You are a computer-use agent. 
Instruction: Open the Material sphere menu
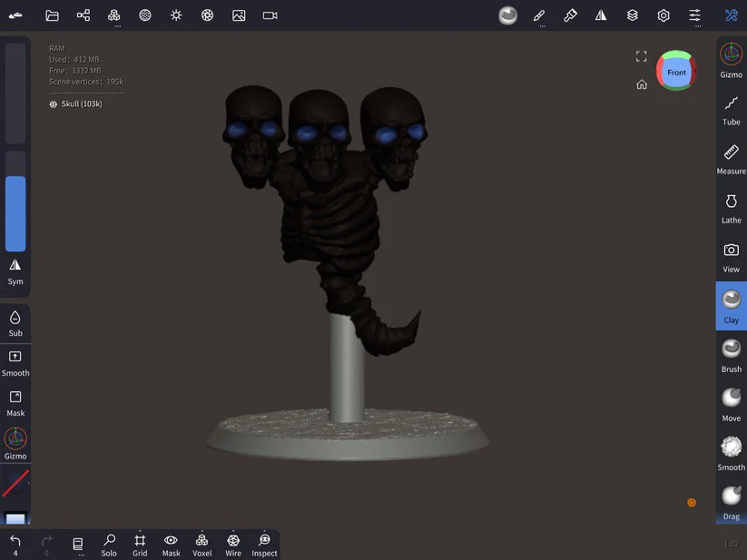click(x=145, y=15)
